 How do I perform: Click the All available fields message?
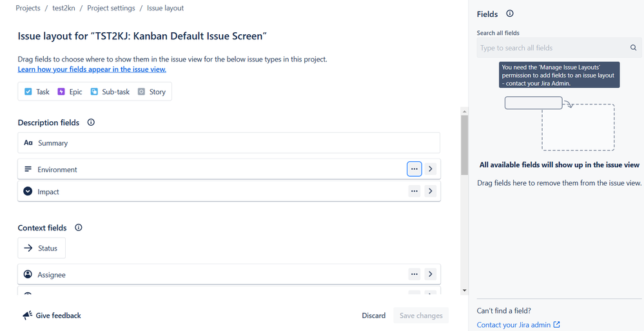(560, 165)
